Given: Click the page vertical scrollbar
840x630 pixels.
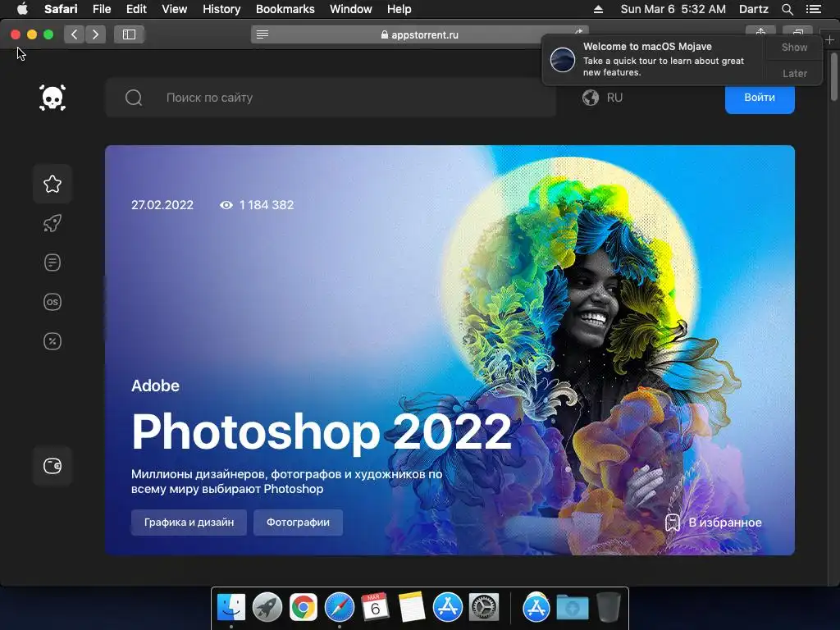Looking at the screenshot, I should 834,76.
